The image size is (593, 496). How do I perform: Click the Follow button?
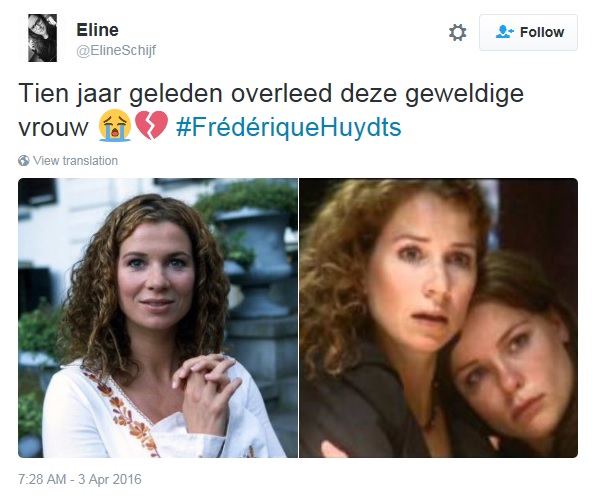(x=528, y=33)
